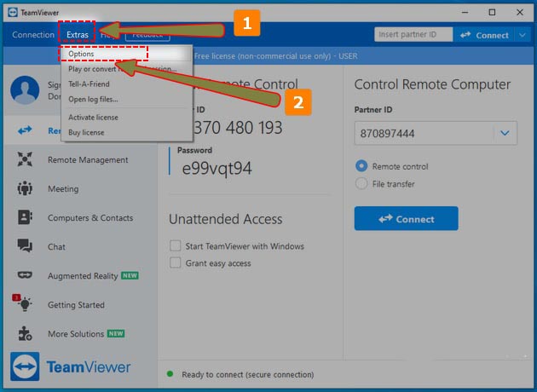The height and width of the screenshot is (392, 537).
Task: Expand the Partner ID dropdown arrow
Action: (x=505, y=133)
